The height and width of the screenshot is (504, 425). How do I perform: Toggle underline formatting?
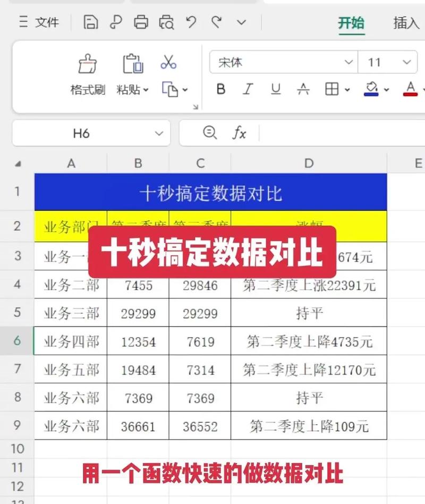[276, 89]
